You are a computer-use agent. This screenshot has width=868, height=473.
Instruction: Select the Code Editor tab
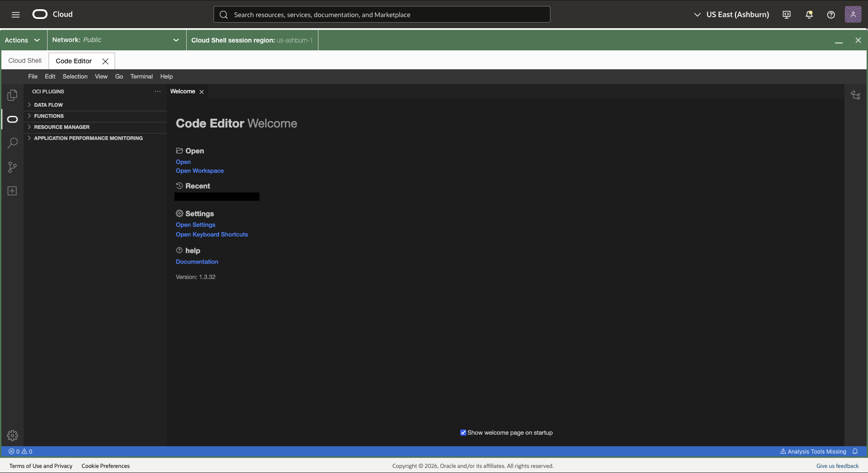click(74, 61)
